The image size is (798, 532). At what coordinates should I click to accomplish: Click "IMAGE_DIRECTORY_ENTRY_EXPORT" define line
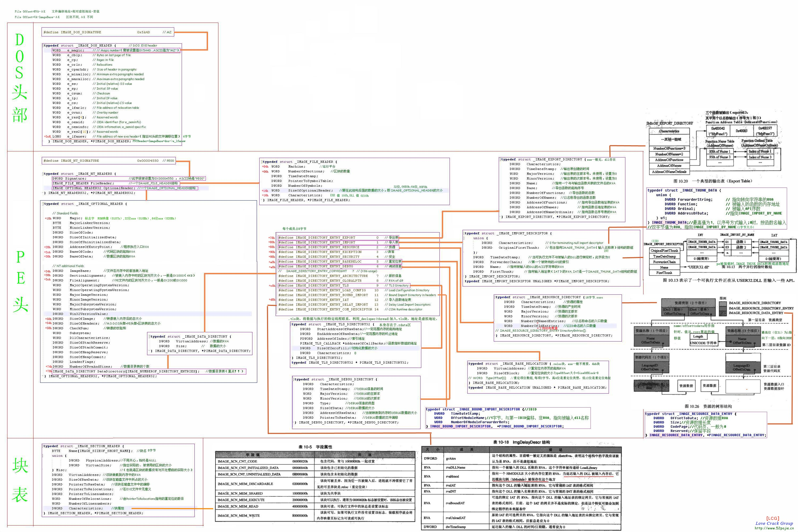click(x=338, y=238)
